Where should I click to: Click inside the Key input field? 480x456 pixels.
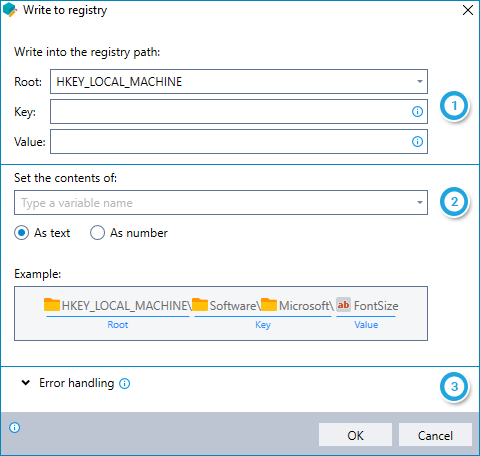click(x=239, y=112)
